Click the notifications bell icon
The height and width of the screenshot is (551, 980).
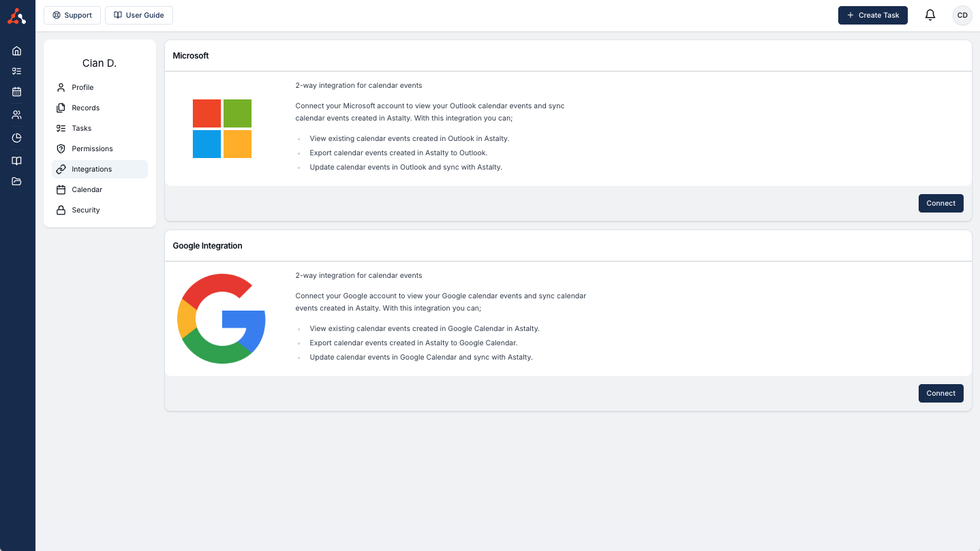930,15
